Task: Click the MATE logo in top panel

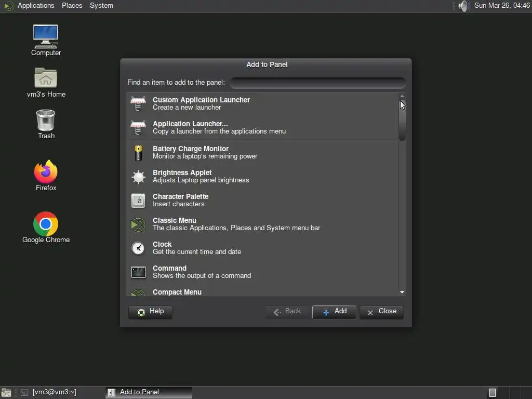Action: [9, 6]
